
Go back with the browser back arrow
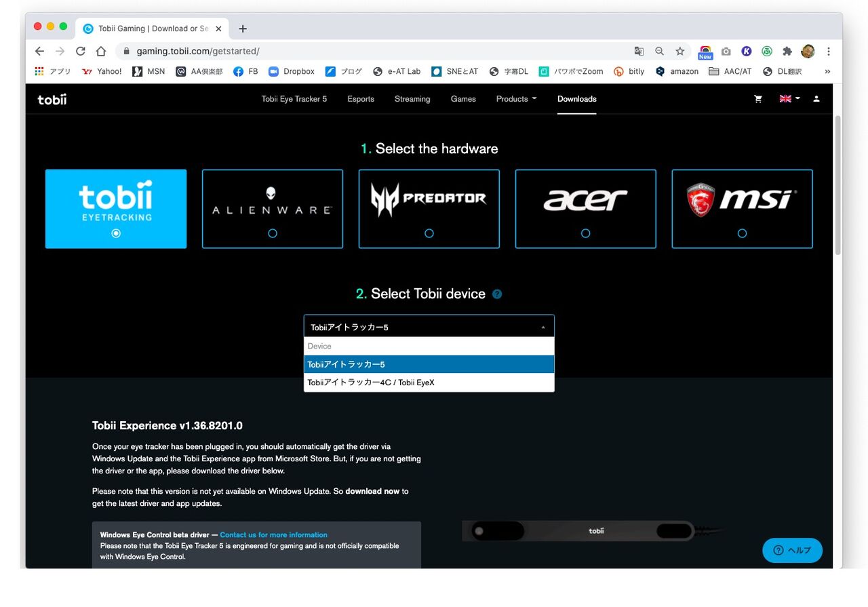click(39, 51)
